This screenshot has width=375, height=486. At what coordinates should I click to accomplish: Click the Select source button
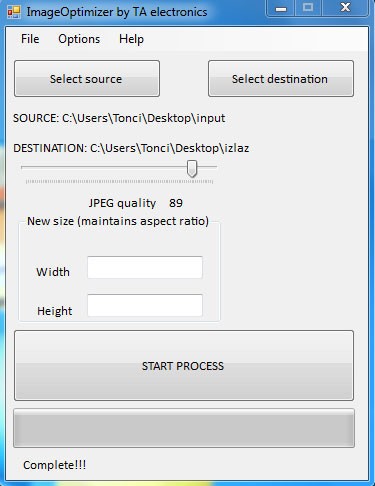click(x=87, y=79)
